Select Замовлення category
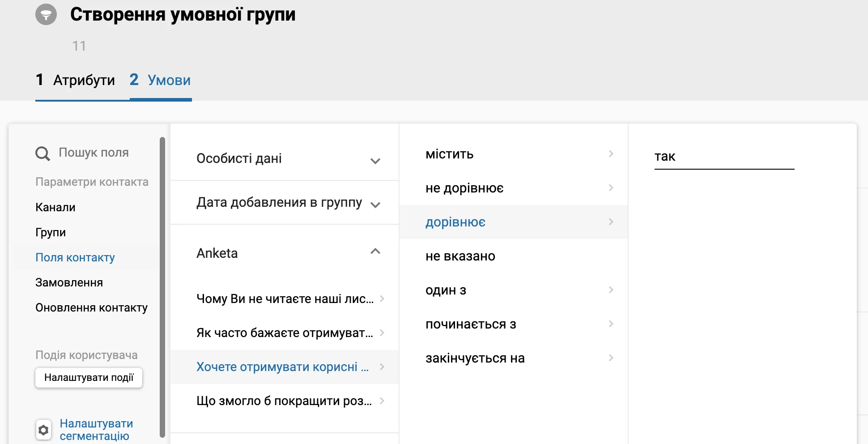 [69, 282]
